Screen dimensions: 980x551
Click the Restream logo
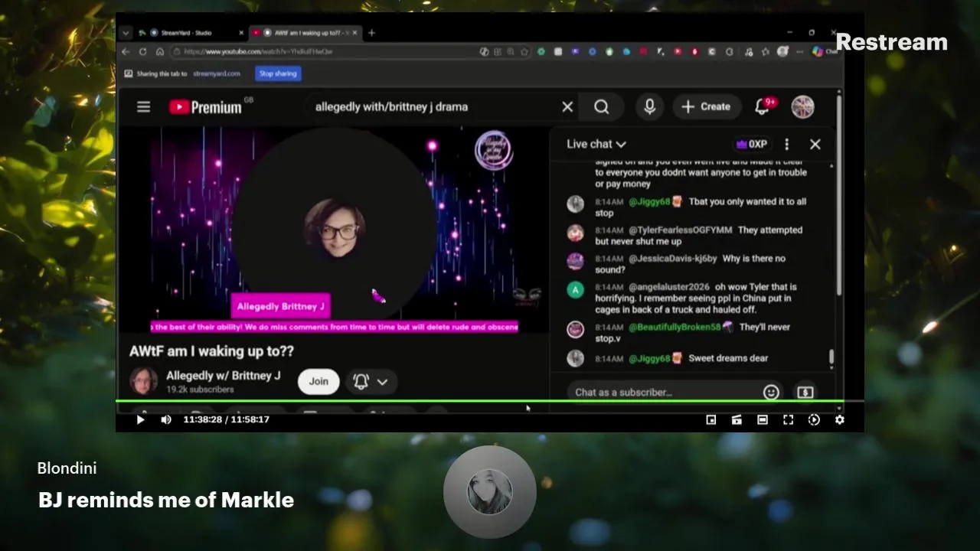[x=891, y=43]
